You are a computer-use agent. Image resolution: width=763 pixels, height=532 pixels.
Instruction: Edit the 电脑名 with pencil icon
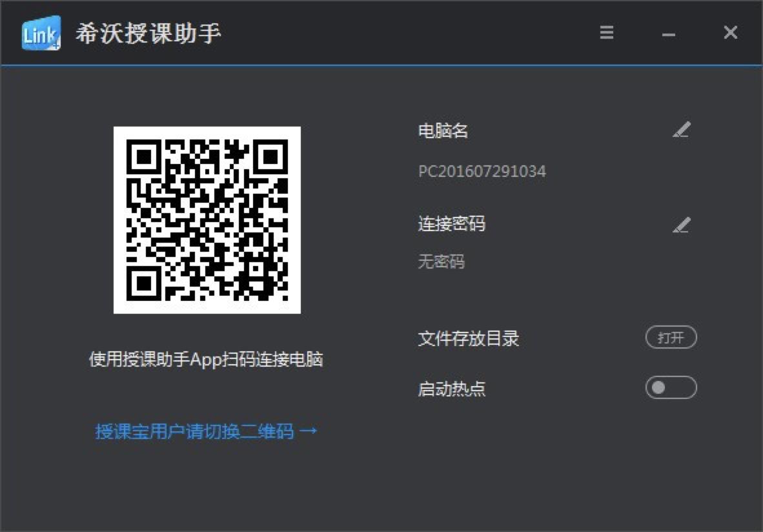(x=681, y=130)
